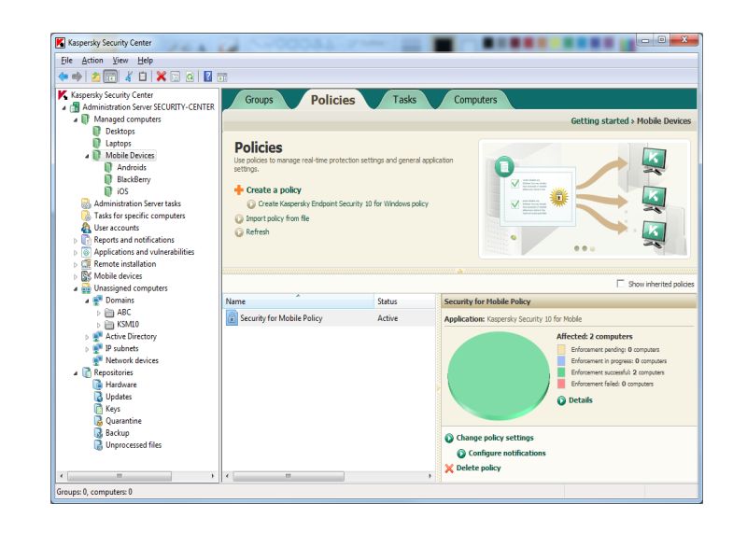Click Change policy settings

[495, 438]
